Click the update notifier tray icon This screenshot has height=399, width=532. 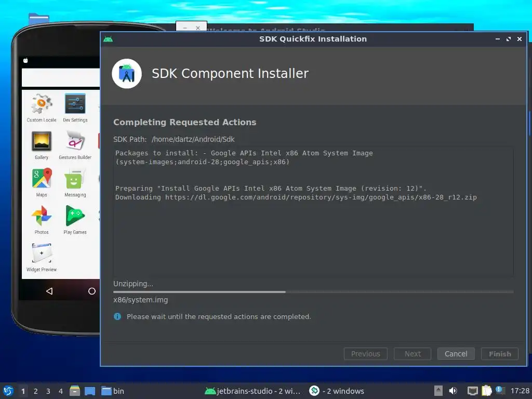coord(500,390)
